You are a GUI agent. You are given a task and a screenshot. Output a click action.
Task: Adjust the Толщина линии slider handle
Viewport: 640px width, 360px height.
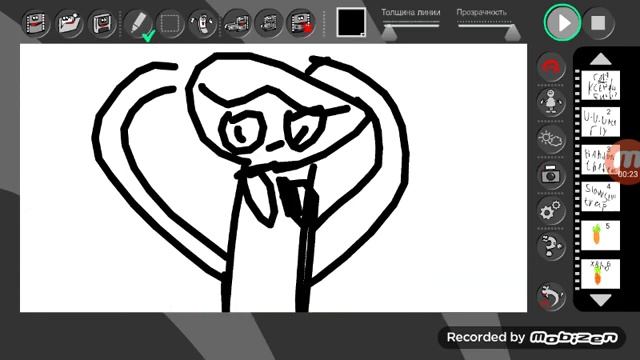pos(389,33)
